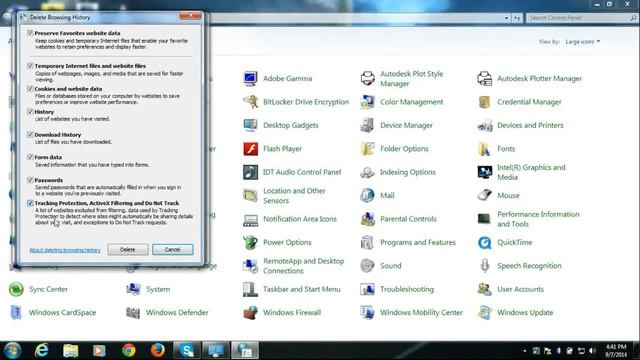
Task: Open the Sound icon
Action: 367,266
